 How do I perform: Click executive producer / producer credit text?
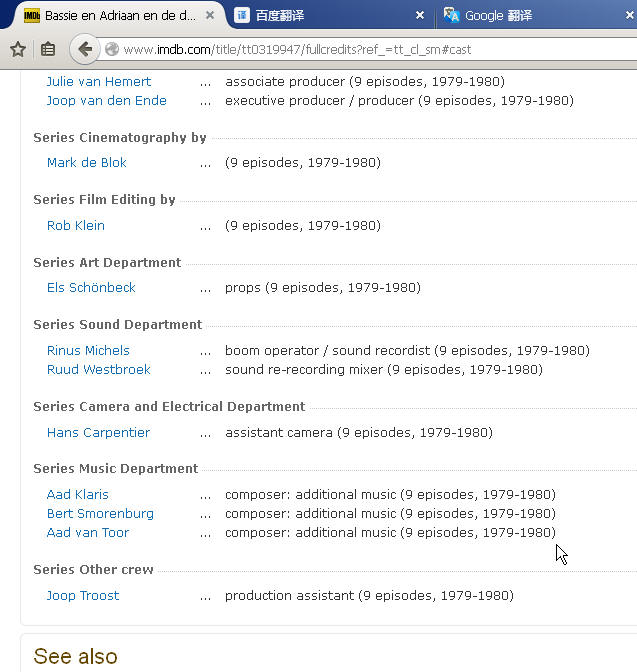coord(399,100)
